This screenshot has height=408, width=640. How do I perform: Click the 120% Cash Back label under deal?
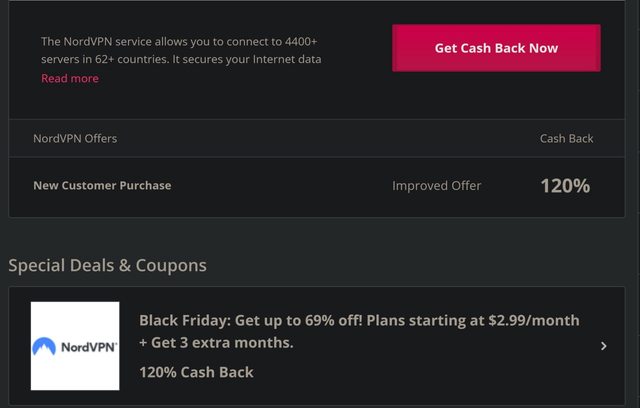coord(196,372)
